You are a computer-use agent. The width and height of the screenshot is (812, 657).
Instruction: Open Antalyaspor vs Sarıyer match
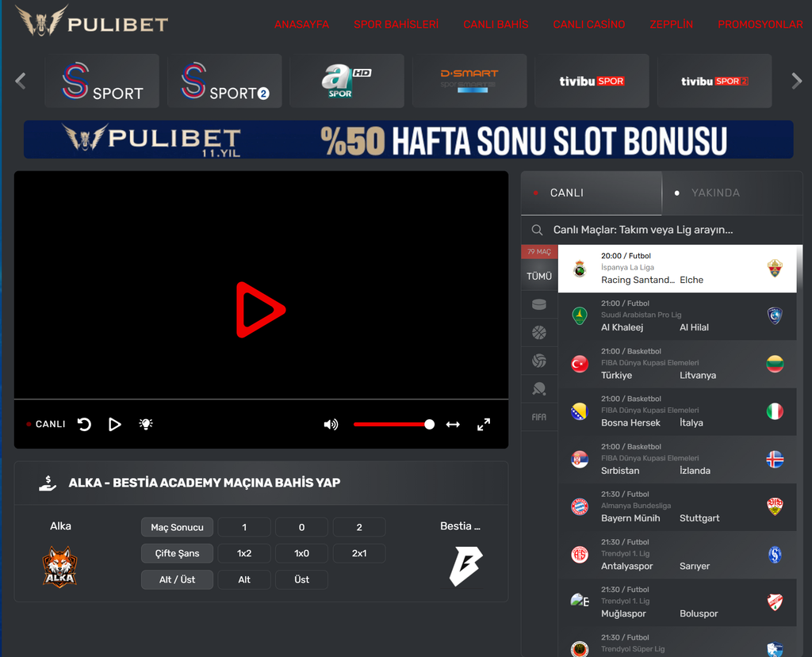point(677,555)
